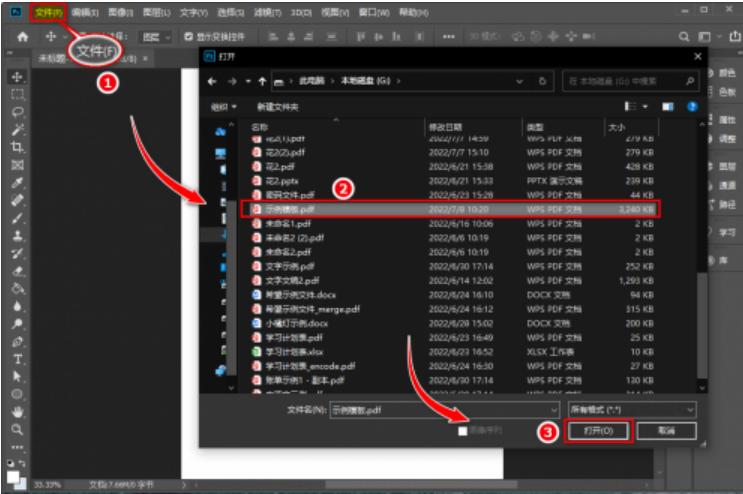The image size is (743, 494).
Task: Open the File menu
Action: 49,13
